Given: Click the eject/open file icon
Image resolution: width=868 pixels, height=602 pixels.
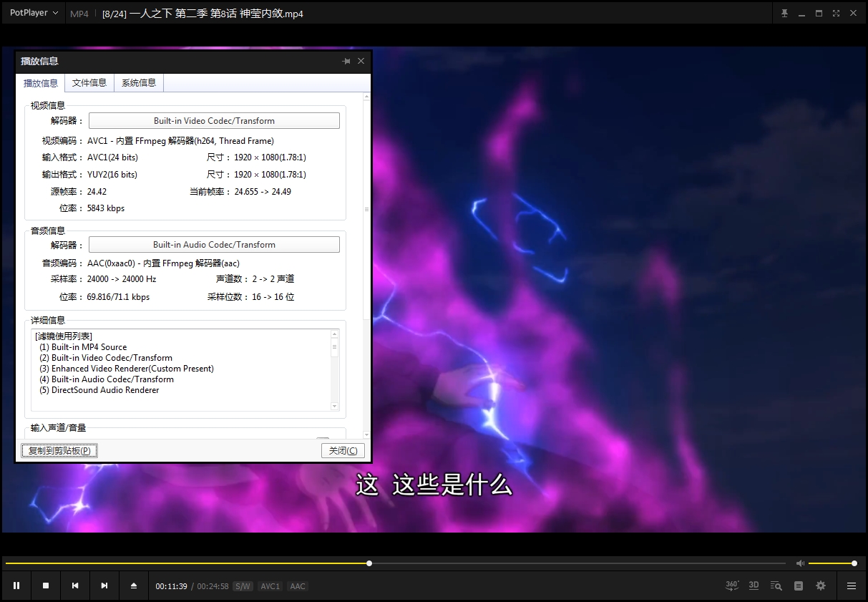Looking at the screenshot, I should 134,586.
